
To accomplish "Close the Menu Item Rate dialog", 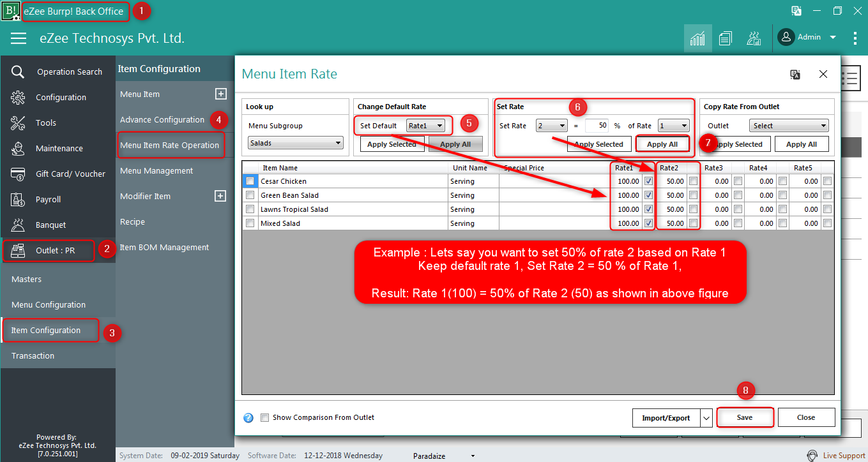I will pyautogui.click(x=823, y=74).
